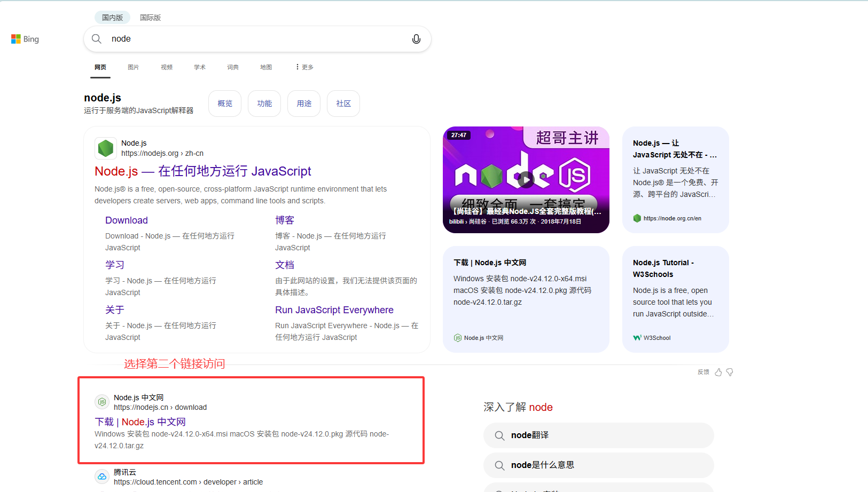
Task: Open the 'Node.js Tutorial - W3Schools' card
Action: [x=676, y=299]
